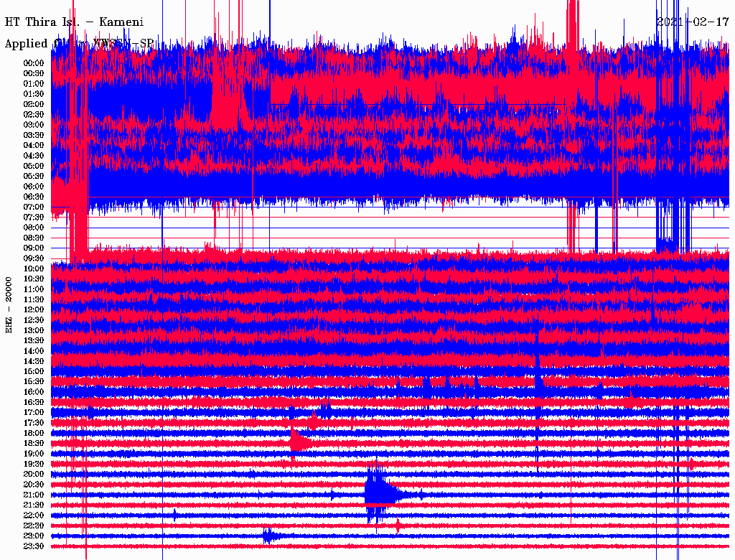
Task: Select the 14:30 time label
Action: point(34,362)
